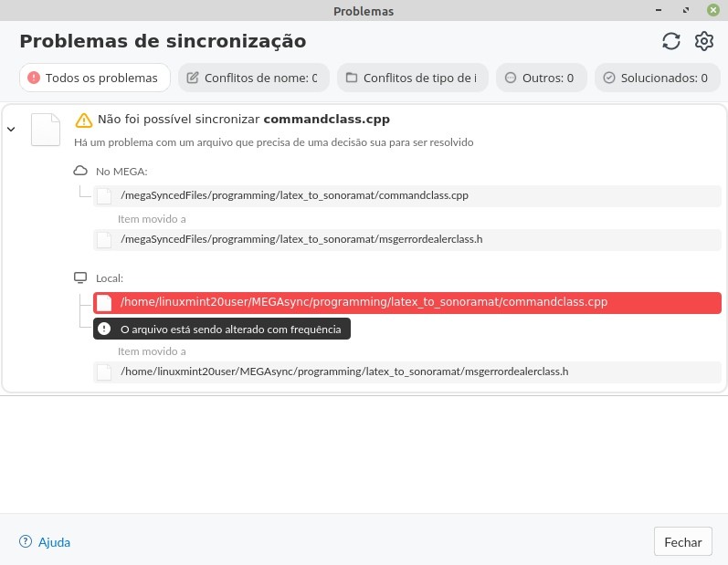Show the Outros: 0 tab
Screen dimensions: 728x565
click(x=542, y=78)
